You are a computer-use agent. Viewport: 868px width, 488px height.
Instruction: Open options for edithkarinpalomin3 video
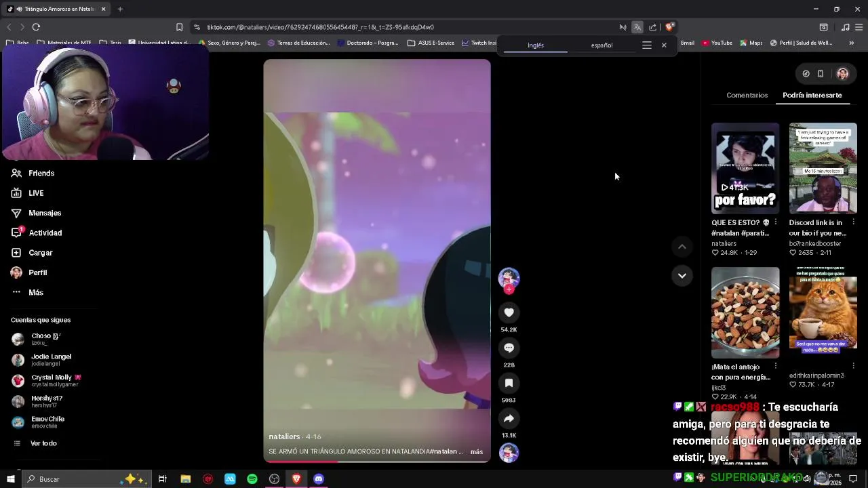click(853, 367)
